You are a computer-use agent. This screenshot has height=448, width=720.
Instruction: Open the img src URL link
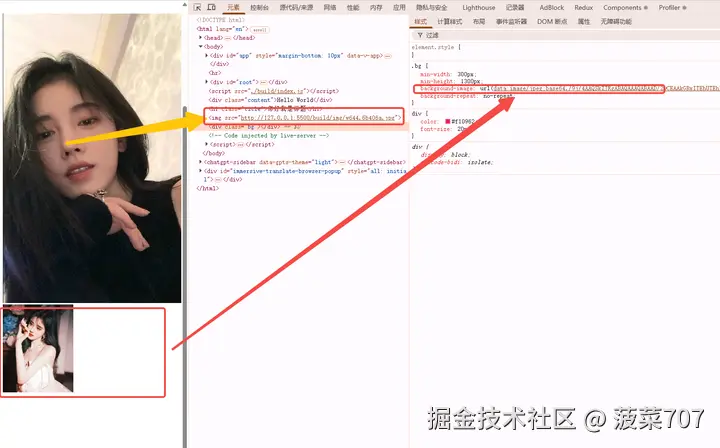click(318, 118)
